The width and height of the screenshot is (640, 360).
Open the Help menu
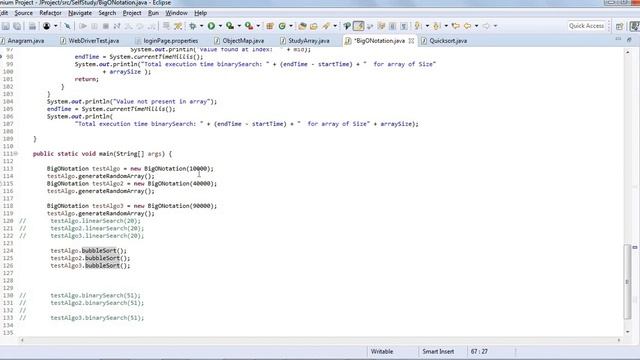click(200, 13)
